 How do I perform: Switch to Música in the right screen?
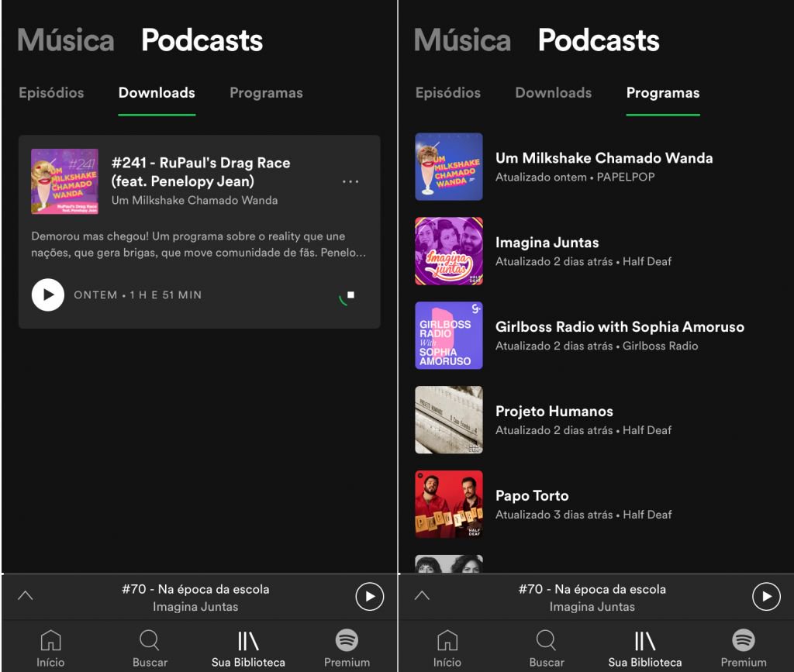coord(462,40)
